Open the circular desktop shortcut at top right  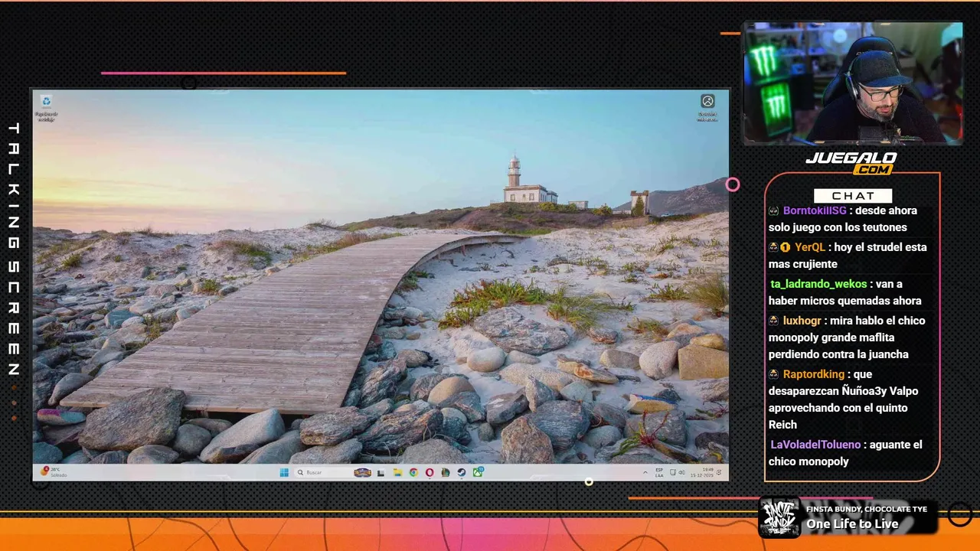coord(707,107)
